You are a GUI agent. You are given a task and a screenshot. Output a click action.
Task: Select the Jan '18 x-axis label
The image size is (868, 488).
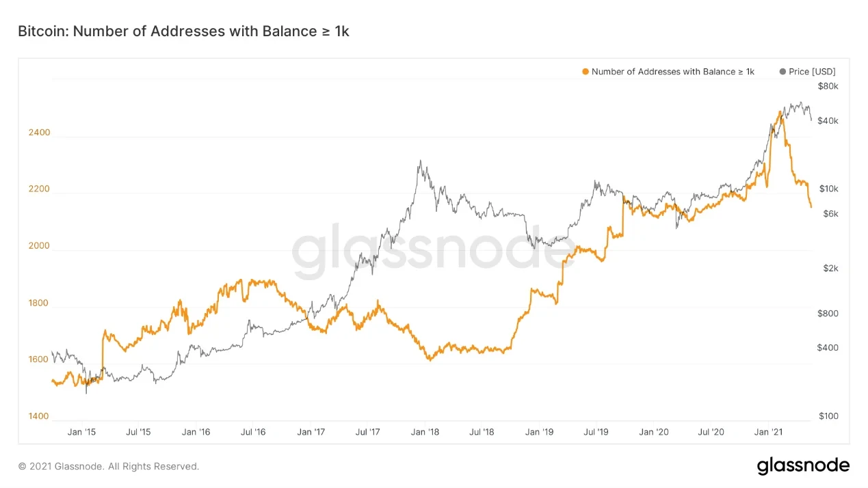[x=425, y=432]
